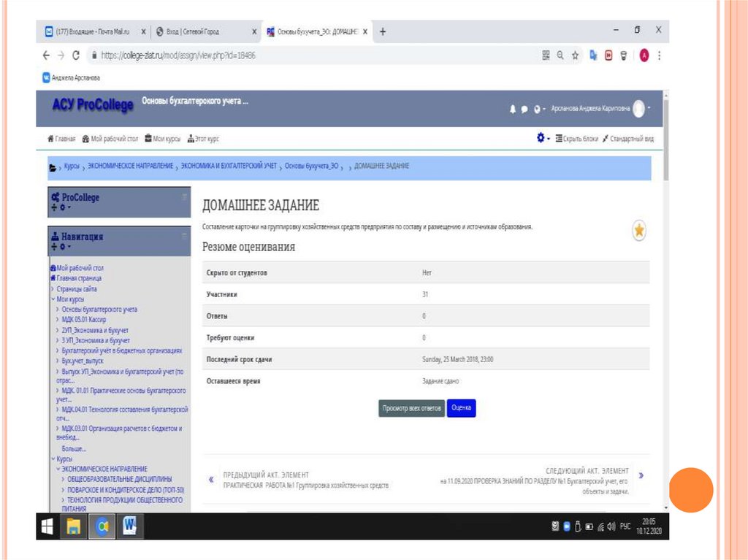Close the Сетевой Город tab
748x560 pixels.
tap(254, 31)
